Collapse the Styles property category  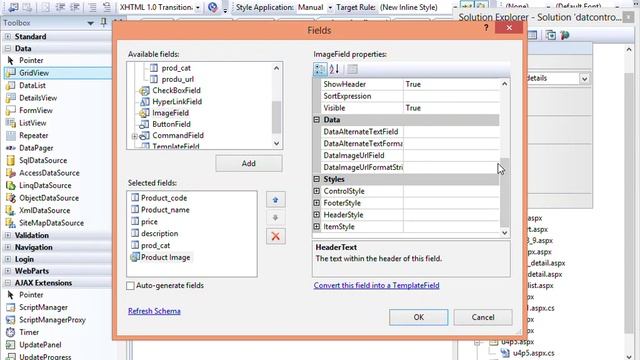[317, 179]
